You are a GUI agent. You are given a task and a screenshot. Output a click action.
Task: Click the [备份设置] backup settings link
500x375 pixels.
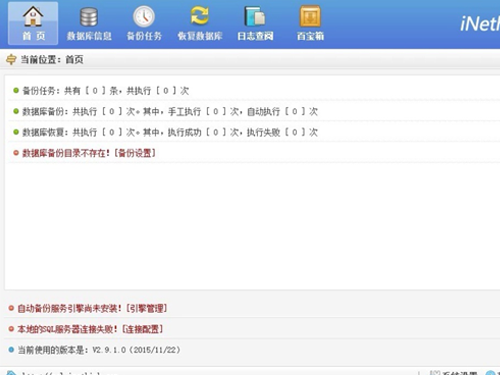135,153
